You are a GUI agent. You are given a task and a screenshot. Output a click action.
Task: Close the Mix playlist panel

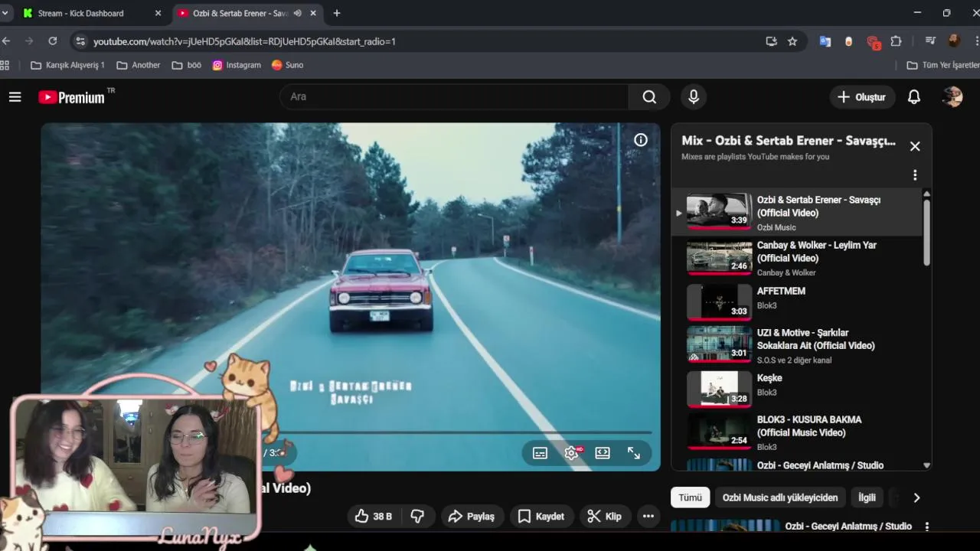click(x=915, y=146)
